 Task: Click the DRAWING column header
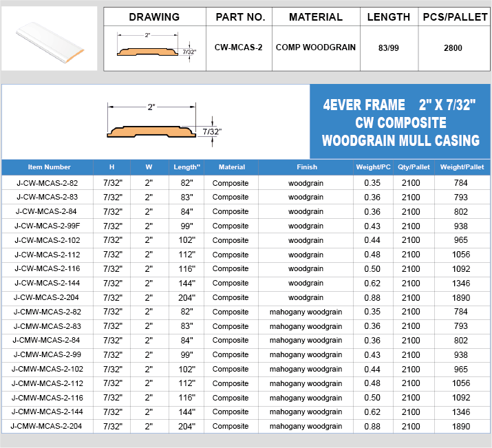pos(154,17)
